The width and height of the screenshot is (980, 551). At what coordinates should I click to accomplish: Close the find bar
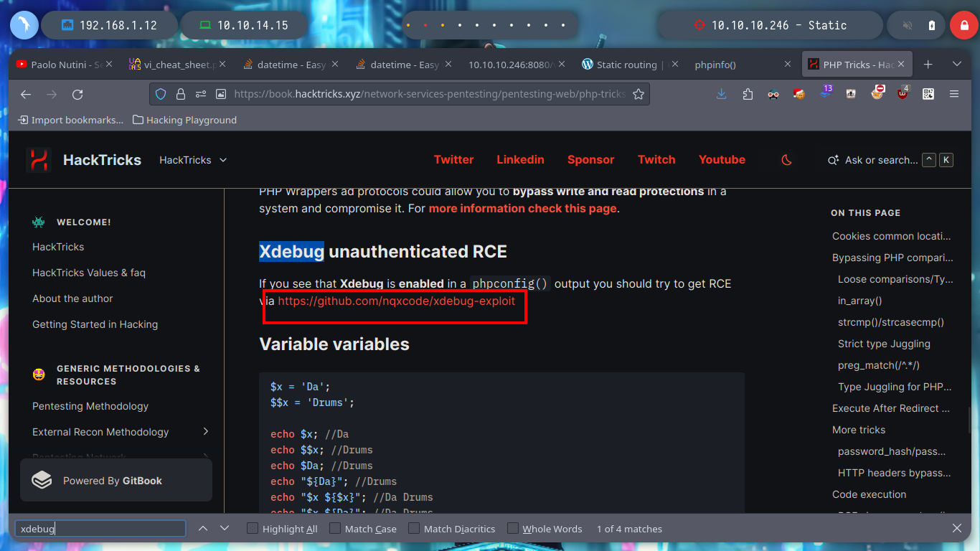click(957, 529)
